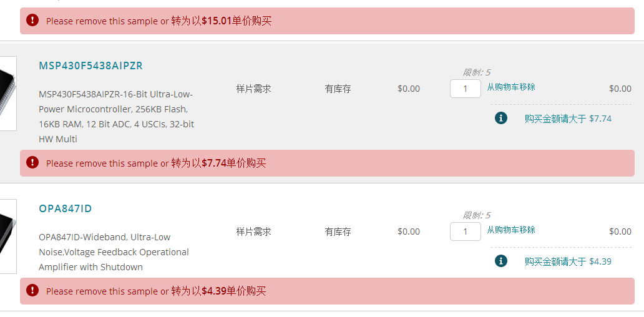Screen dimensions: 644x317
Task: Click the MSP430F5438AIPZR quantity field
Action: [x=465, y=89]
